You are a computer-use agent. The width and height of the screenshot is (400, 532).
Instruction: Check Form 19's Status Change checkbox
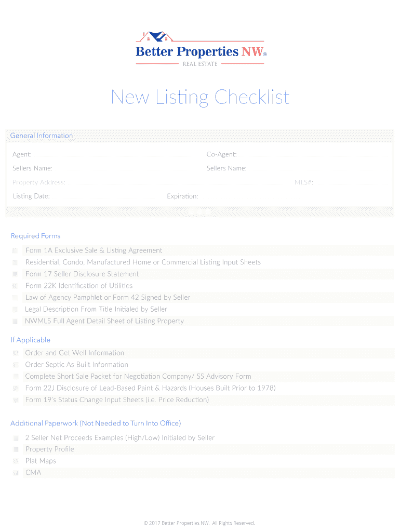click(x=16, y=400)
